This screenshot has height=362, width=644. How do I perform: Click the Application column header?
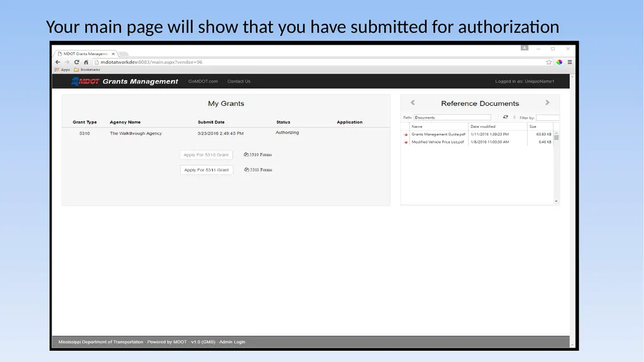click(x=350, y=122)
